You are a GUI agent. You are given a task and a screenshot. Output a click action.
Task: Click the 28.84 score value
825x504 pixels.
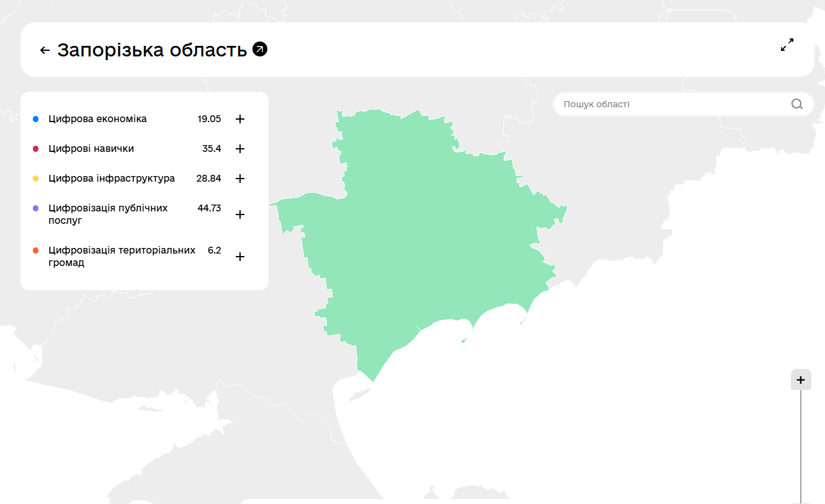pos(209,179)
